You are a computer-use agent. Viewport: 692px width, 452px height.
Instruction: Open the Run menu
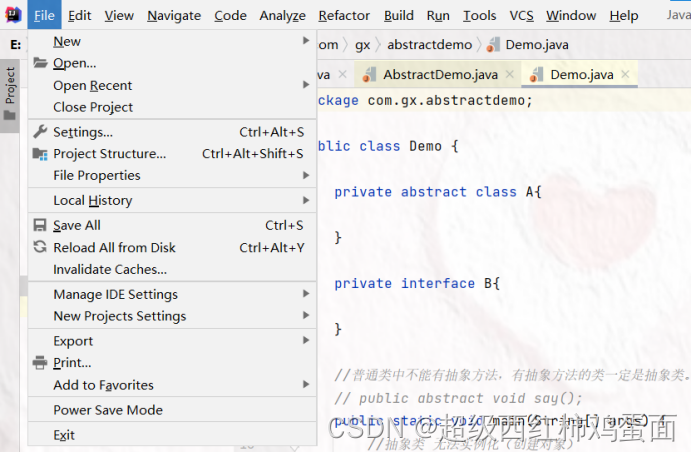pos(438,15)
